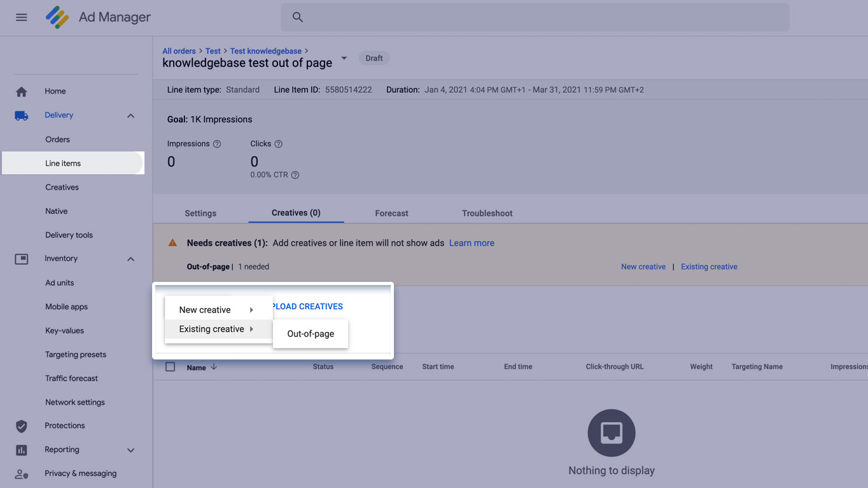The height and width of the screenshot is (488, 868).
Task: Switch to the Creatives (0) tab
Action: pyautogui.click(x=296, y=213)
